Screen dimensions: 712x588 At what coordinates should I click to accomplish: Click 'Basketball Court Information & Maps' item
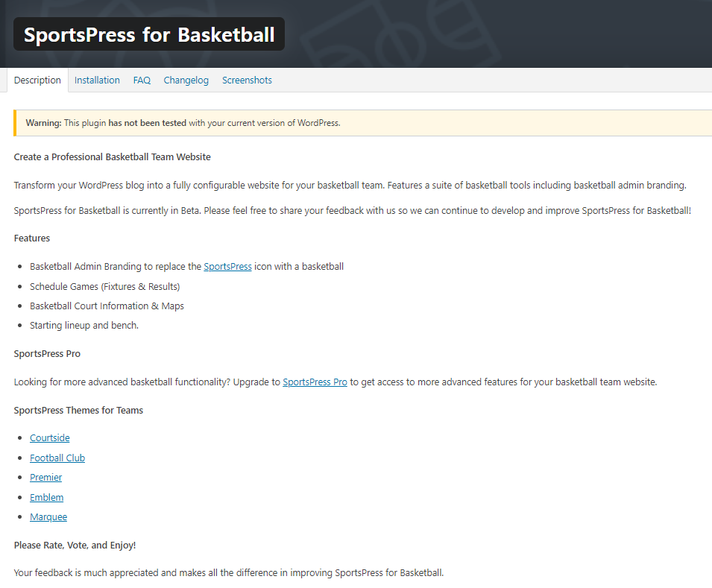click(x=107, y=306)
